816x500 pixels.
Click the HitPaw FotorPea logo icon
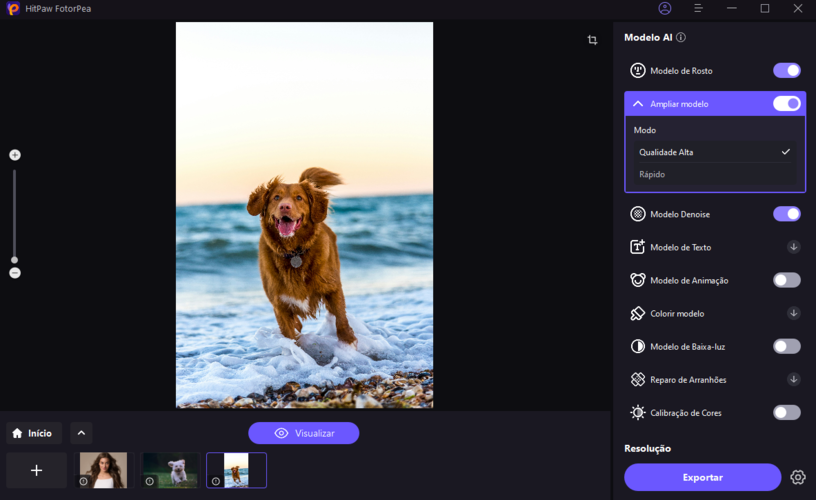13,8
